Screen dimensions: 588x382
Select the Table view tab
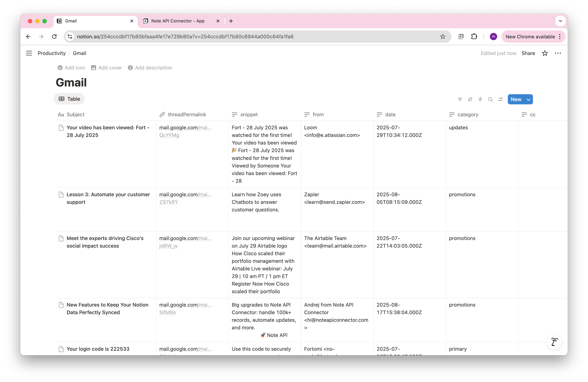tap(69, 99)
